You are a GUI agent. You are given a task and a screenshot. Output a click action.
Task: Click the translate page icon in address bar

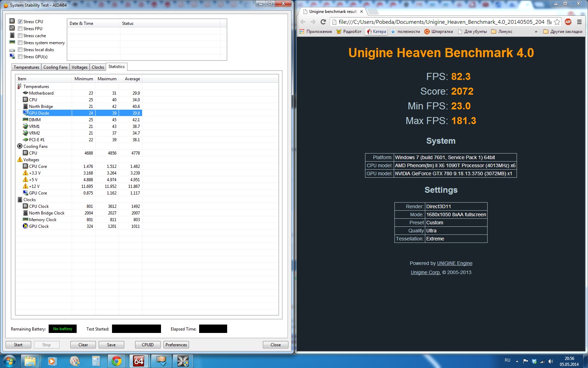(549, 22)
